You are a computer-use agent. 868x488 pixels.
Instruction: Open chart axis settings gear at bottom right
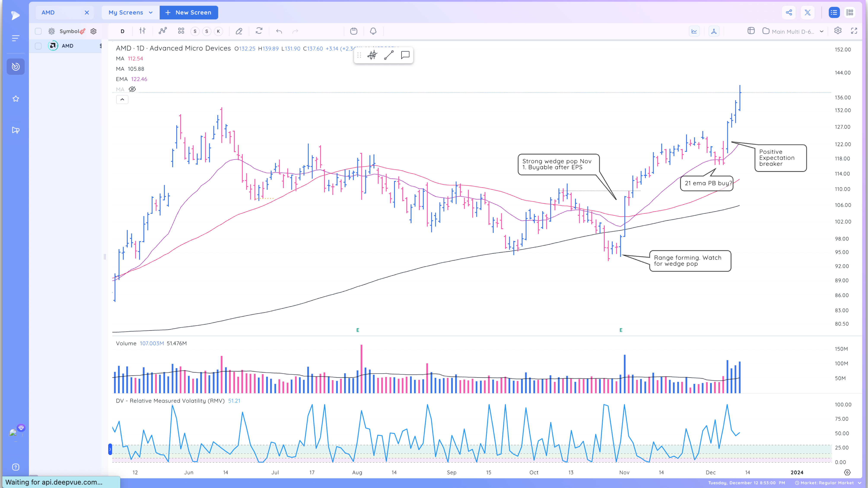click(847, 472)
